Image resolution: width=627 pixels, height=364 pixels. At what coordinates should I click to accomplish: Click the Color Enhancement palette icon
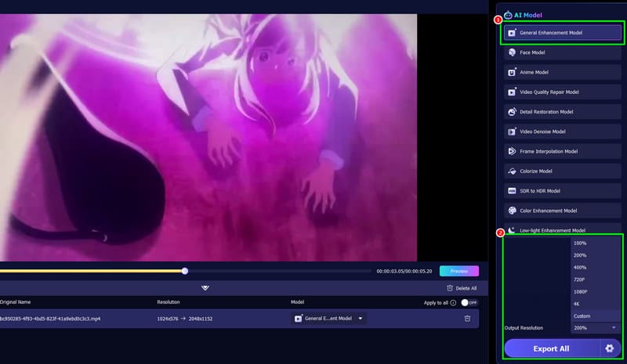[x=512, y=211]
